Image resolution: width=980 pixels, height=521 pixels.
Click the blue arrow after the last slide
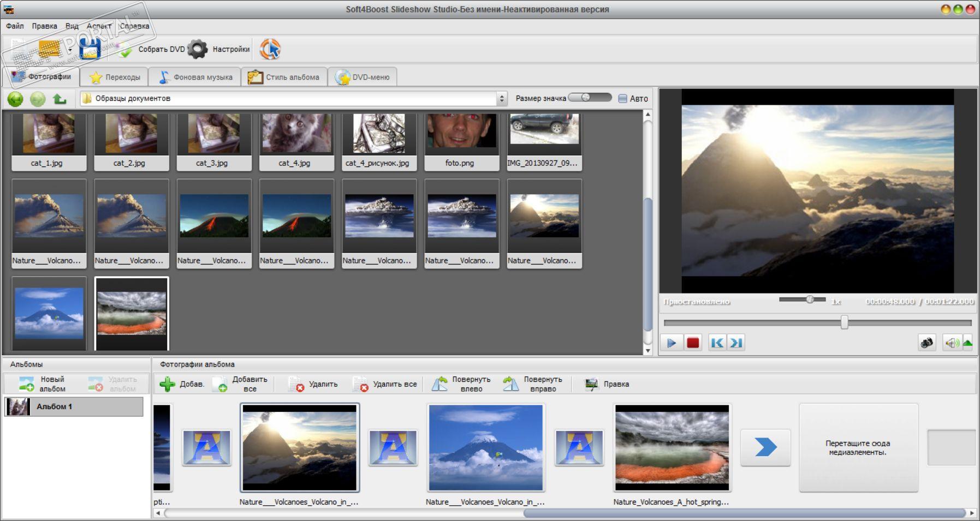(765, 447)
